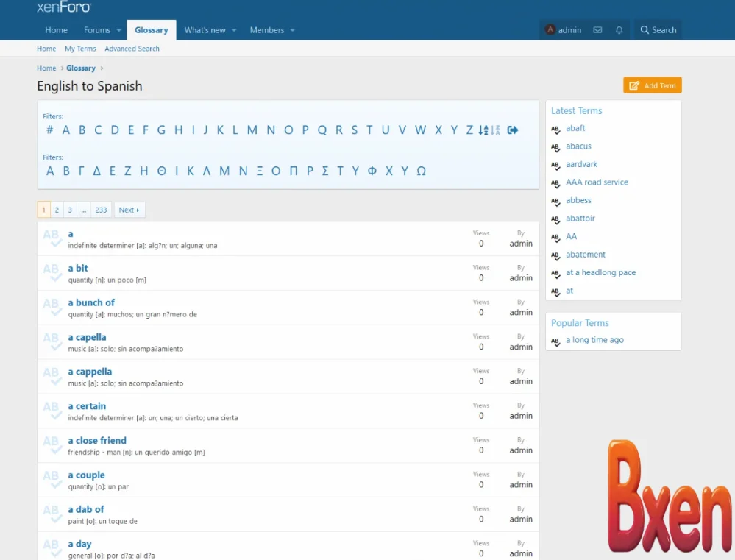The image size is (735, 560).
Task: Click the term icon beside 'a bit'
Action: 52,273
